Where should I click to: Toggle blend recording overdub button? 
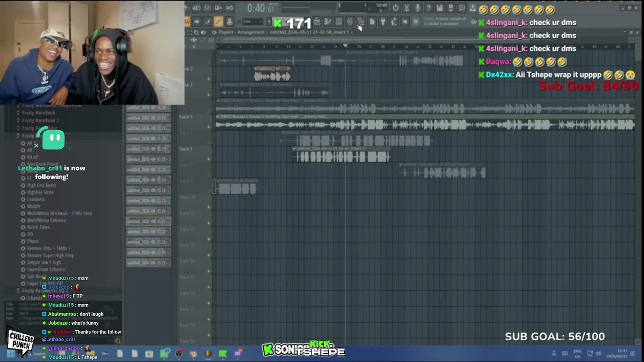tap(218, 8)
